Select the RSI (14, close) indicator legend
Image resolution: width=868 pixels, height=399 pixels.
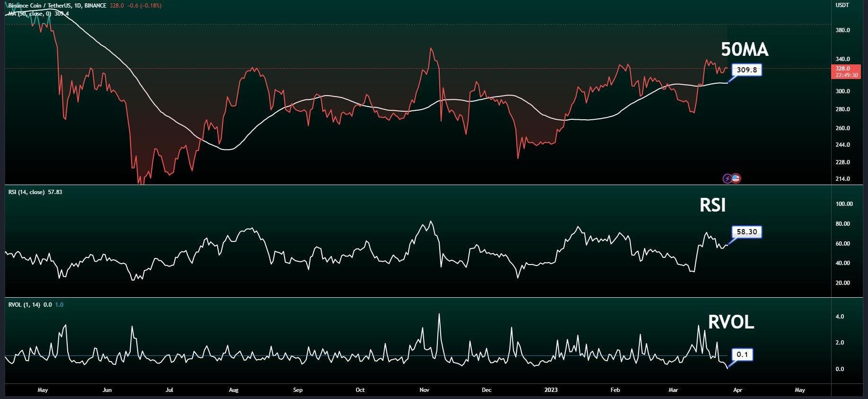(x=27, y=192)
